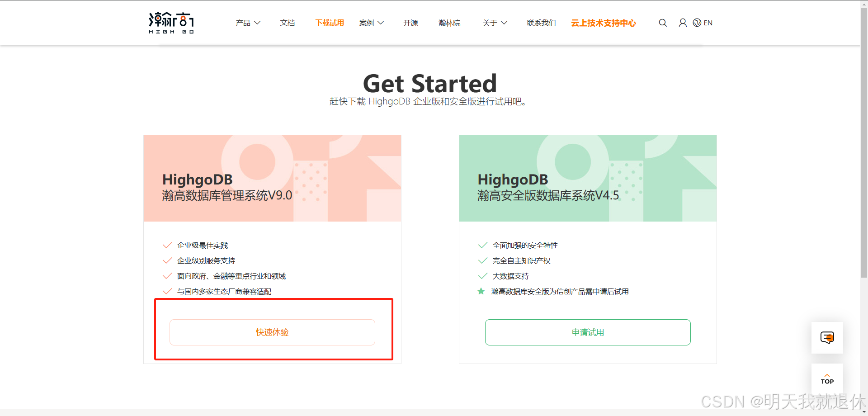
Task: Select the text 完全自主知识产权
Action: pyautogui.click(x=522, y=260)
